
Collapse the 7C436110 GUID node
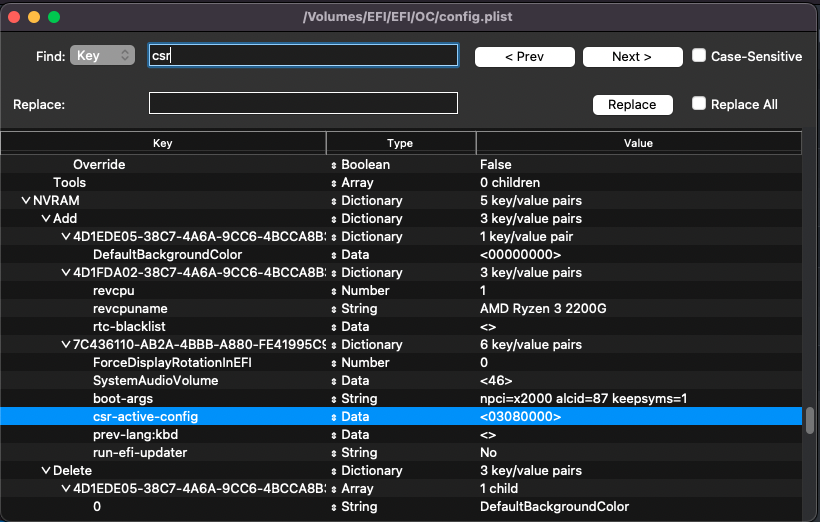[x=66, y=344]
